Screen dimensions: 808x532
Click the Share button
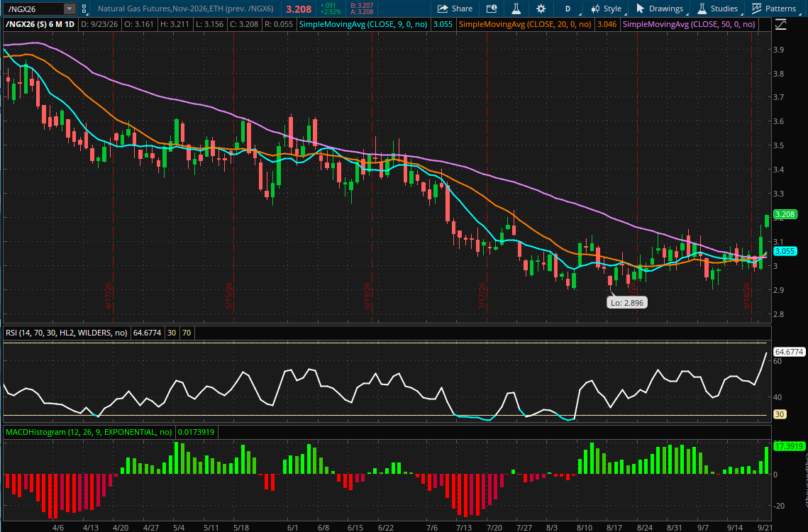coord(455,9)
